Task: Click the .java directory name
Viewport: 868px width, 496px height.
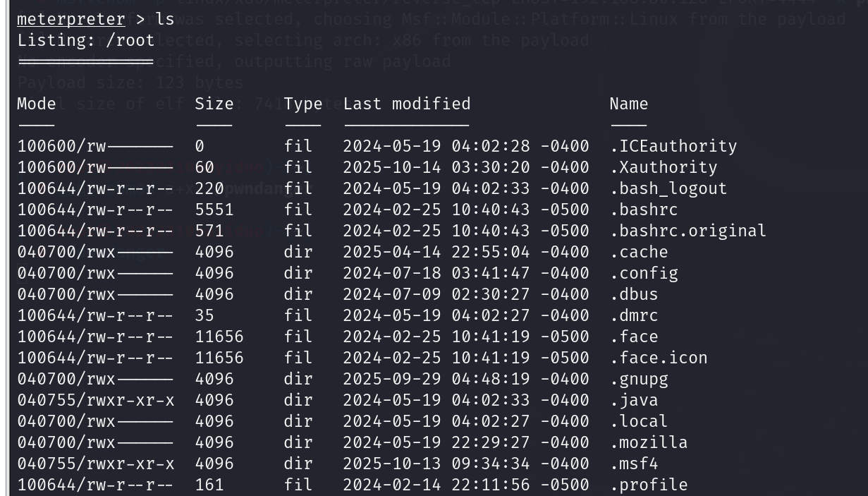Action: 633,400
